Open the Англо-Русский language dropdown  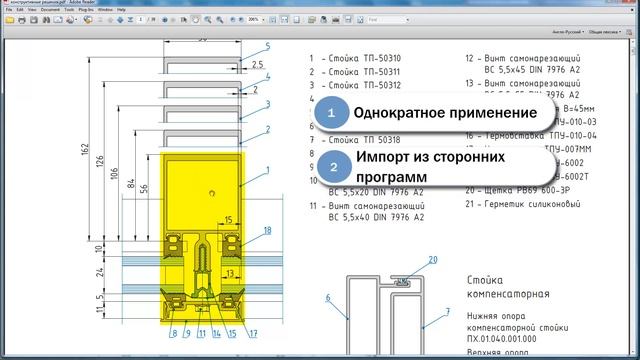(x=568, y=32)
